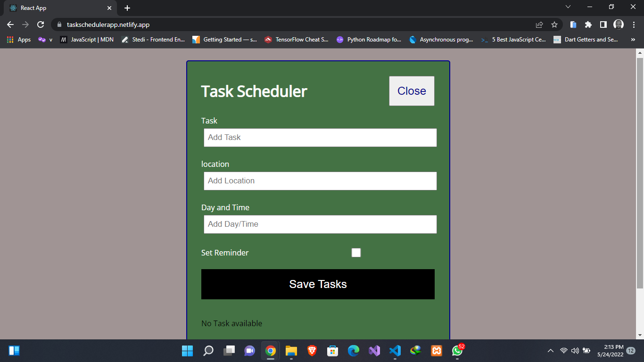Open Stedi - Frontend En... bookmark
Image resolution: width=644 pixels, height=362 pixels.
(153, 40)
